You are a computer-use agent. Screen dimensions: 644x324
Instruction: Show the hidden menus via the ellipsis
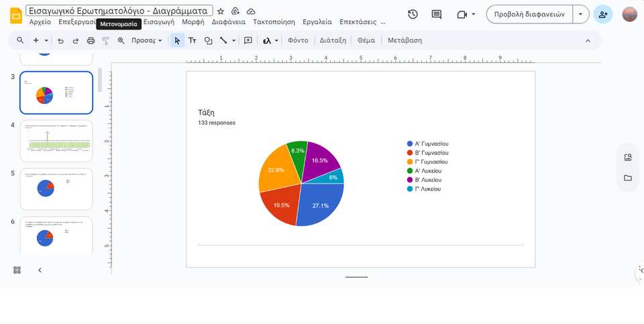coord(383,22)
